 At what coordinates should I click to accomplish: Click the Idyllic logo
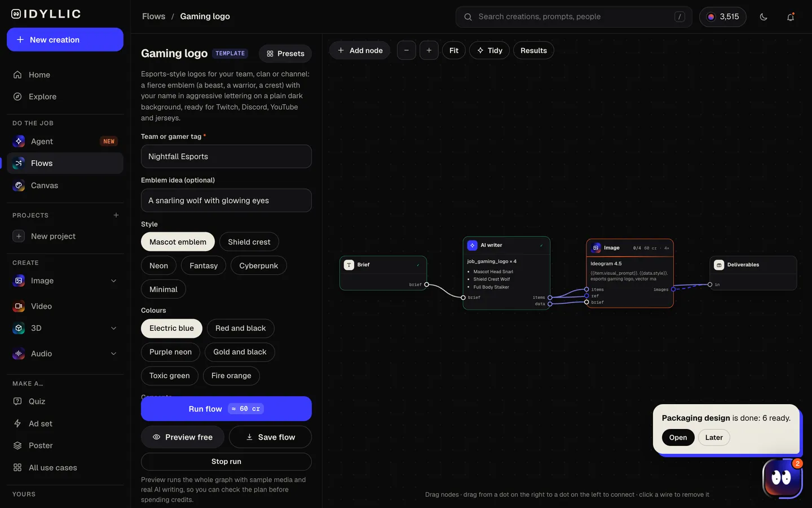coord(46,14)
